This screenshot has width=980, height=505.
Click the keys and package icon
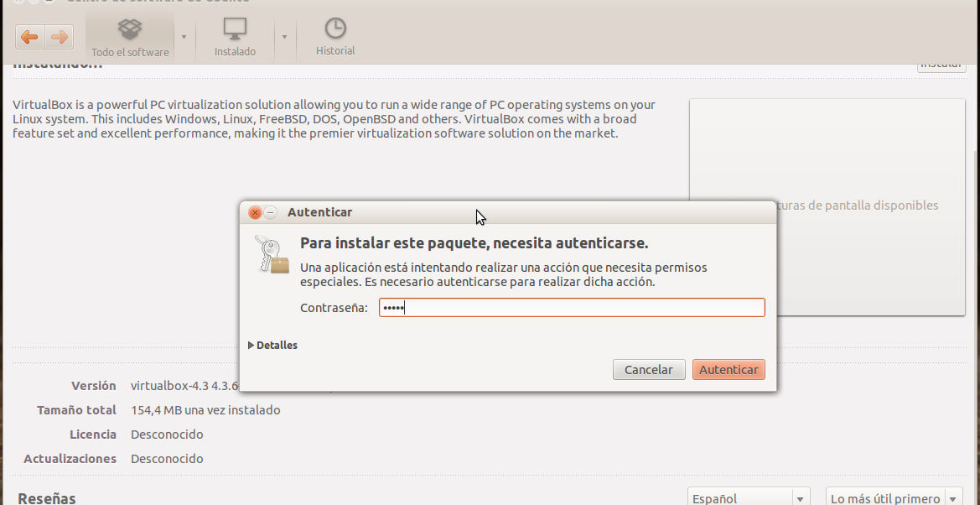coord(272,254)
